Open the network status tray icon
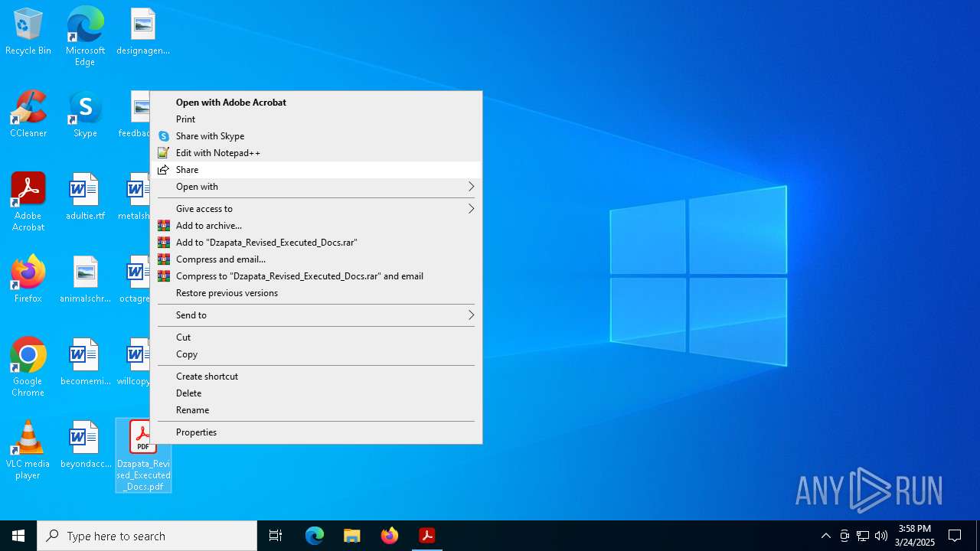980x551 pixels. [x=863, y=536]
